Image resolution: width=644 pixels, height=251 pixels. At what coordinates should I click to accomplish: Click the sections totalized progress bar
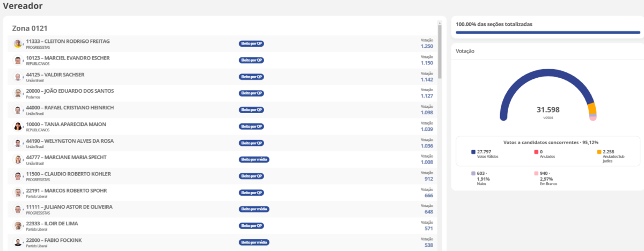click(547, 32)
